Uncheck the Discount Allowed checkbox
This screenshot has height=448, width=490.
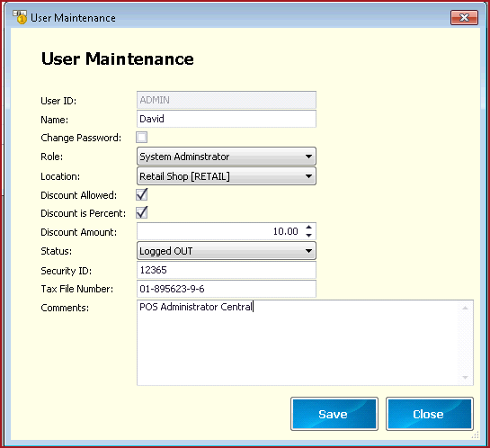(141, 195)
